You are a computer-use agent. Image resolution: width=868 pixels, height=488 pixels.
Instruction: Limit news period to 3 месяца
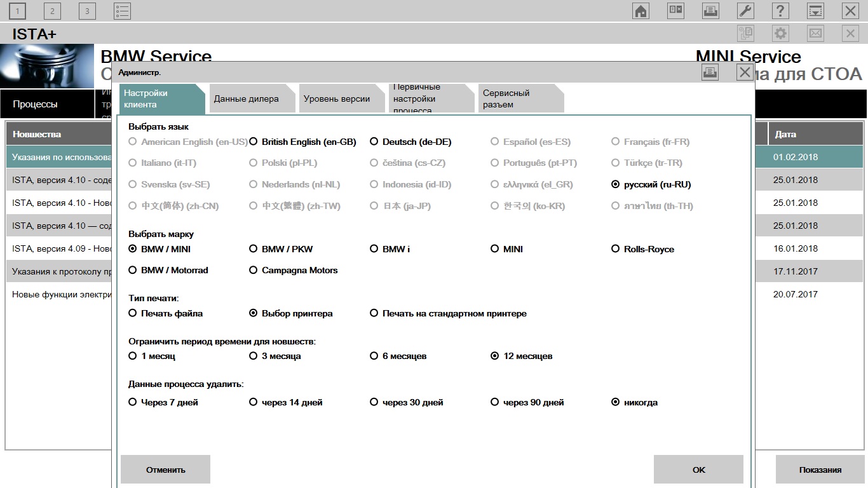pyautogui.click(x=275, y=356)
